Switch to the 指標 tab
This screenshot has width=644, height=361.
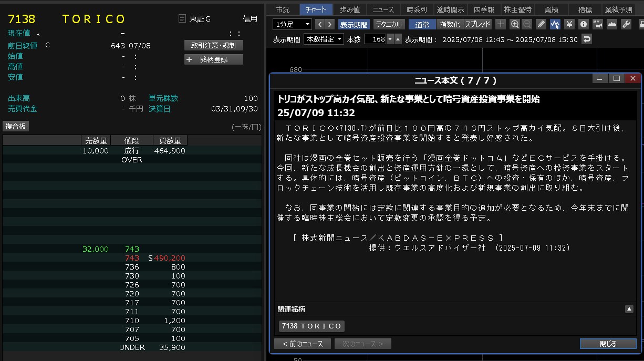point(585,9)
